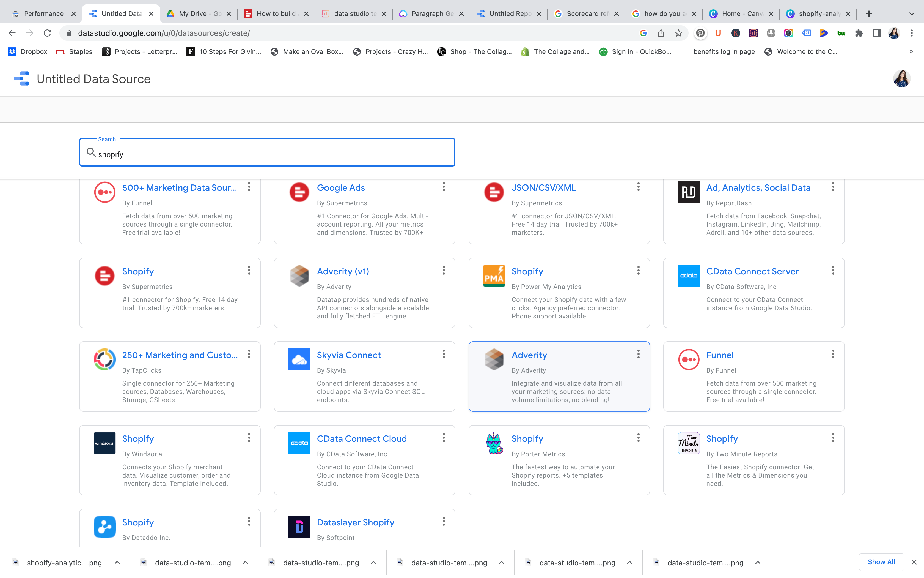Open the Chrome extensions puzzle icon
The image size is (924, 578).
tap(859, 33)
